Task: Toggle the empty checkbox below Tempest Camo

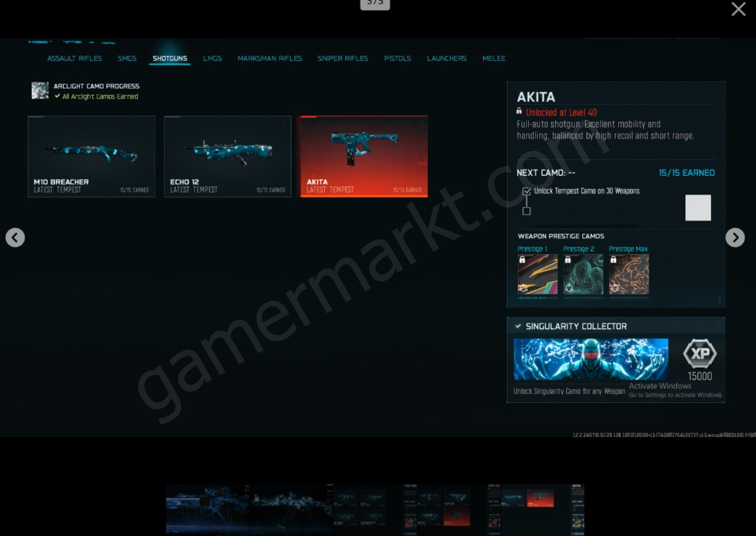Action: (527, 211)
